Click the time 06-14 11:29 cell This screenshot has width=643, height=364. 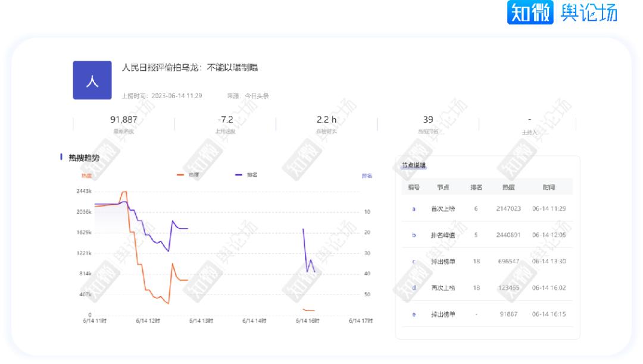pos(549,209)
